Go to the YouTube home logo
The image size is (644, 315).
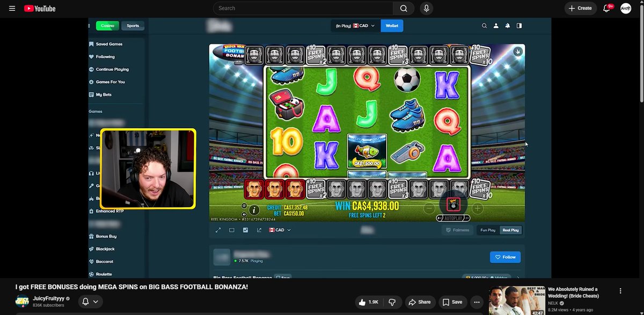pos(40,8)
